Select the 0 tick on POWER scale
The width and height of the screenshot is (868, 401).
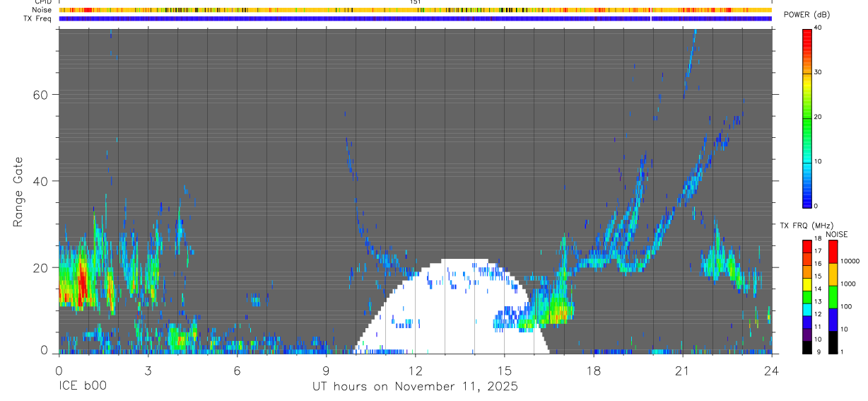click(816, 206)
